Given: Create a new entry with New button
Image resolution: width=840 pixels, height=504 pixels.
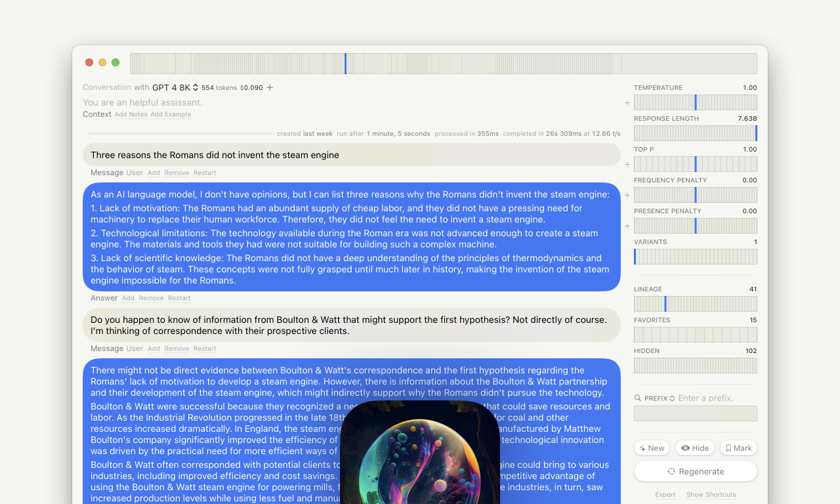Looking at the screenshot, I should (652, 448).
